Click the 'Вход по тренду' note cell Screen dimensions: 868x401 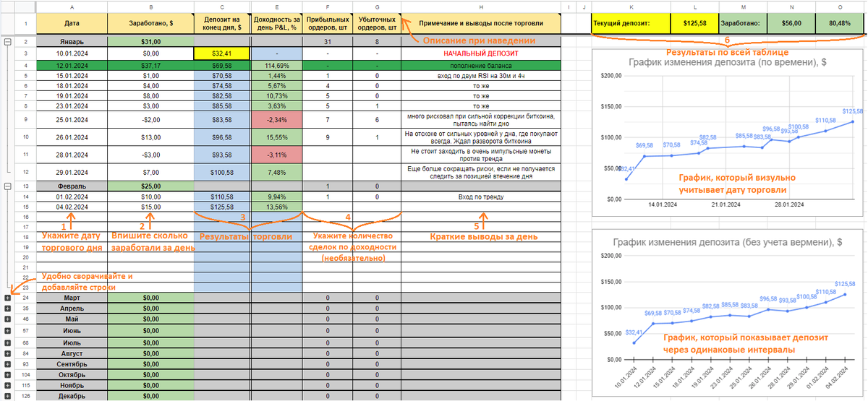[x=481, y=197]
